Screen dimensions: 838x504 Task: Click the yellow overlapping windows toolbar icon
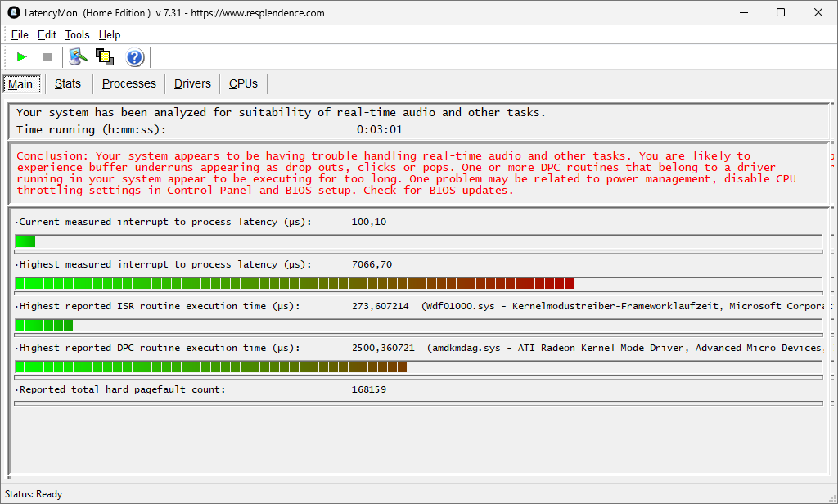tap(104, 56)
